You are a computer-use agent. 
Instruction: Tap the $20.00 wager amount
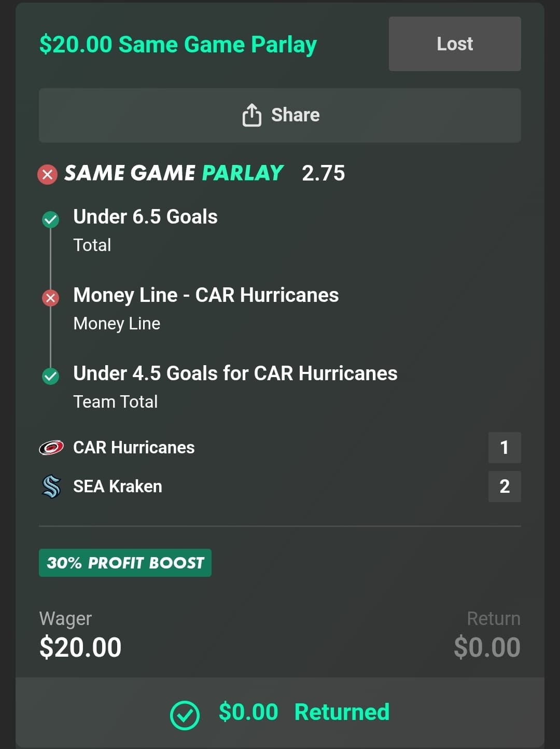80,647
